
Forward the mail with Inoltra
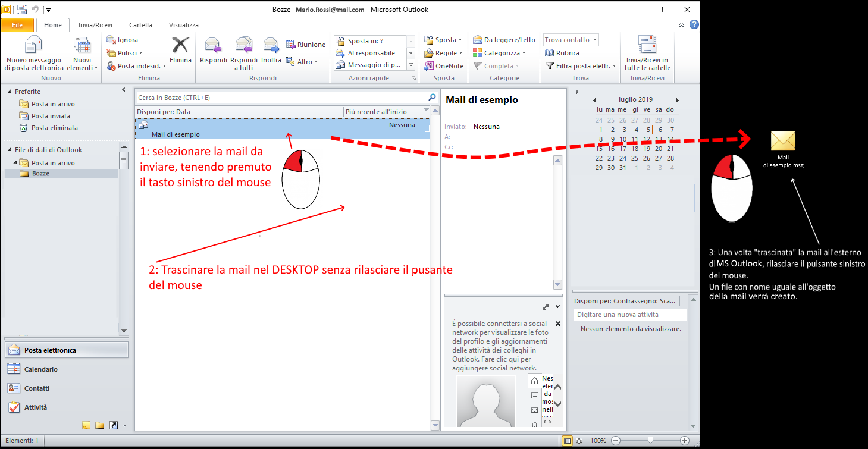(x=271, y=51)
